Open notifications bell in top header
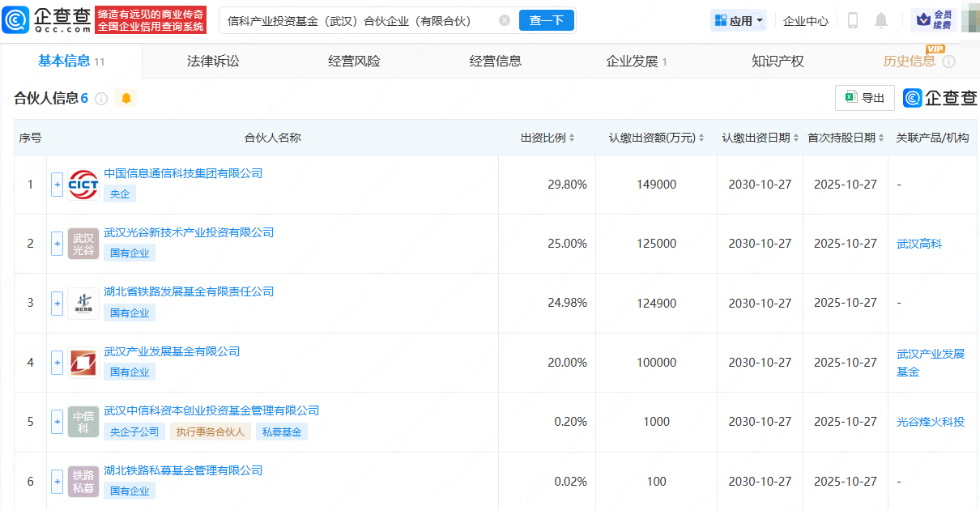Image resolution: width=980 pixels, height=510 pixels. (x=881, y=21)
